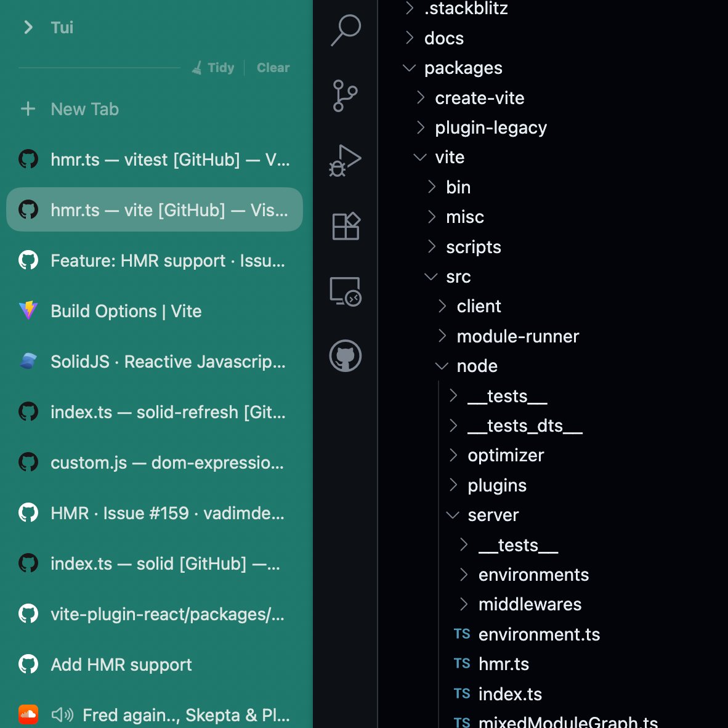
Task: Collapse the vite folder
Action: tap(419, 158)
